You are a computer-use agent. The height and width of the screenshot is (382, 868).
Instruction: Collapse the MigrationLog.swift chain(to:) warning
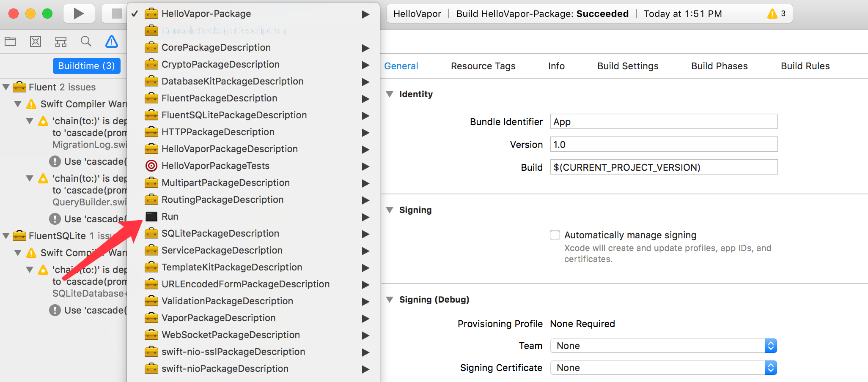(30, 121)
